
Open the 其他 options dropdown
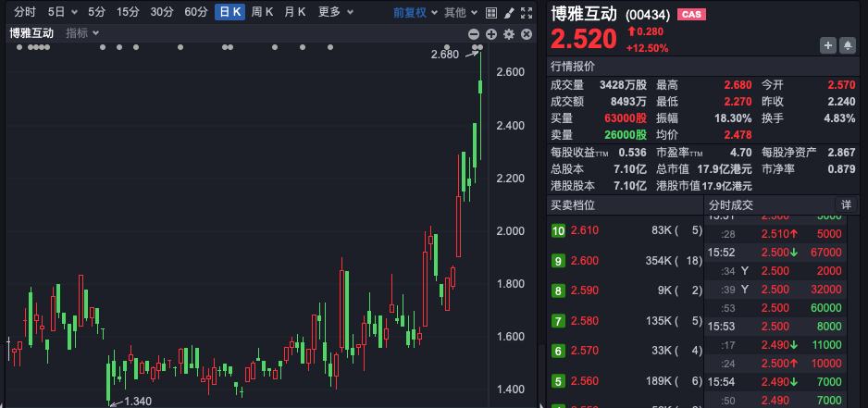click(x=461, y=12)
